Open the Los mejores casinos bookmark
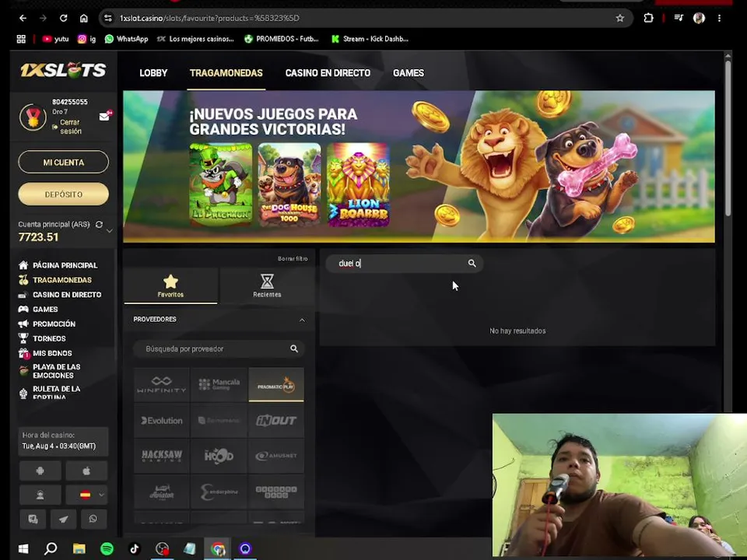Viewport: 747px width, 560px height. (x=195, y=39)
